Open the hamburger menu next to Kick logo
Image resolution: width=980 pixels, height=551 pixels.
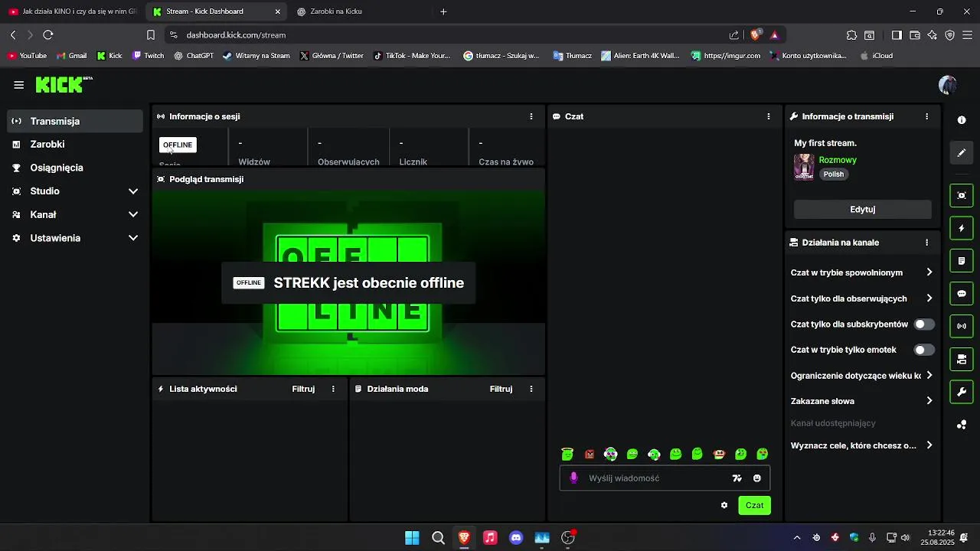pyautogui.click(x=18, y=85)
